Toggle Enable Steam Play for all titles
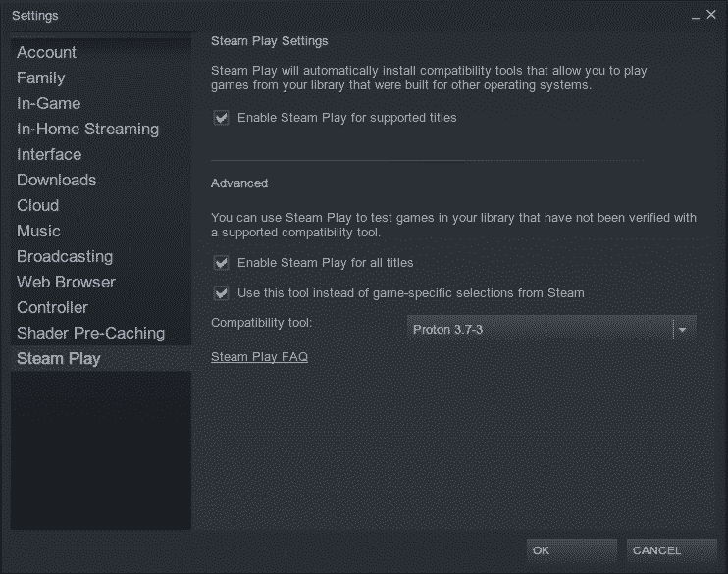Image resolution: width=728 pixels, height=574 pixels. (222, 263)
